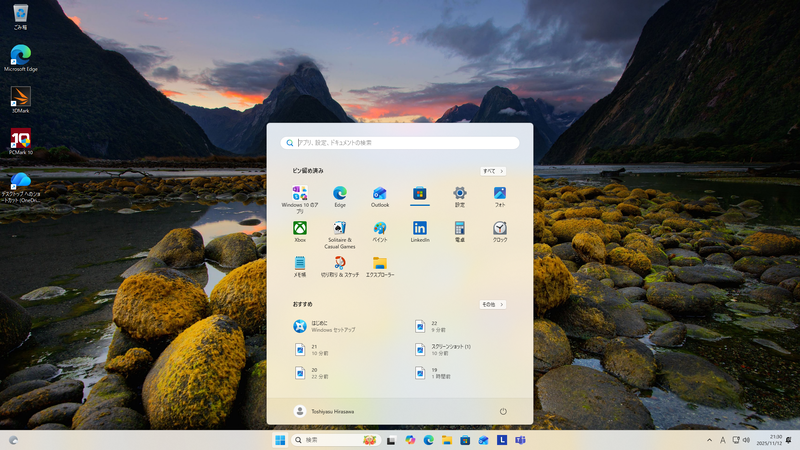Screen dimensions: 800x450
Task: Open the ごみ箱 Recycle Bin desktop icon
Action: 20,17
